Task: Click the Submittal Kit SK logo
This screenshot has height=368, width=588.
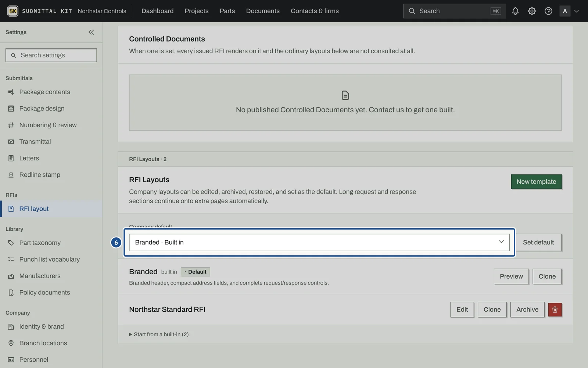Action: pos(13,11)
